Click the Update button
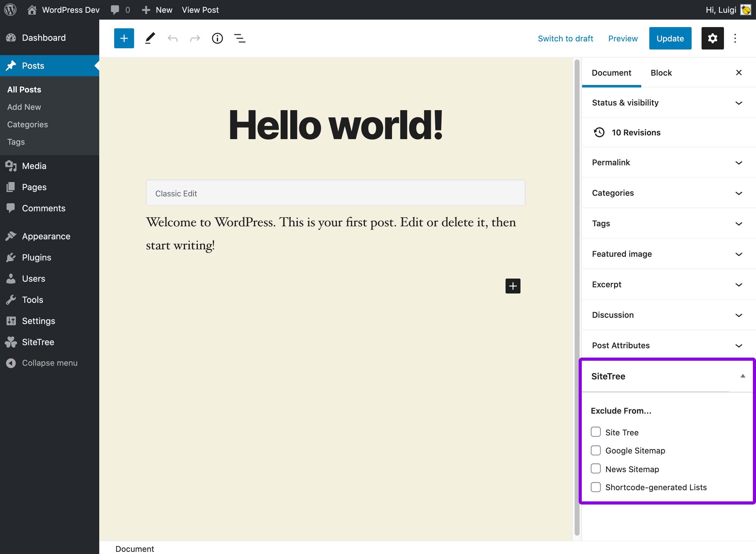 tap(670, 38)
